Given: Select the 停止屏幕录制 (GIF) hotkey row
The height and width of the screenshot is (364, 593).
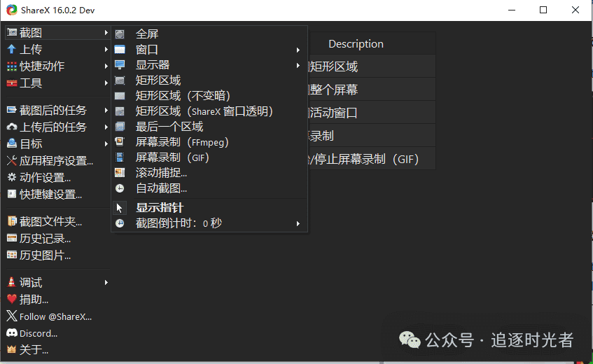Looking at the screenshot, I should 371,159.
